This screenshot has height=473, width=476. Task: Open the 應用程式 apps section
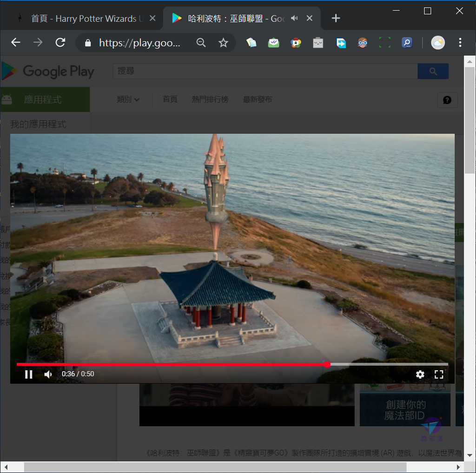(45, 99)
